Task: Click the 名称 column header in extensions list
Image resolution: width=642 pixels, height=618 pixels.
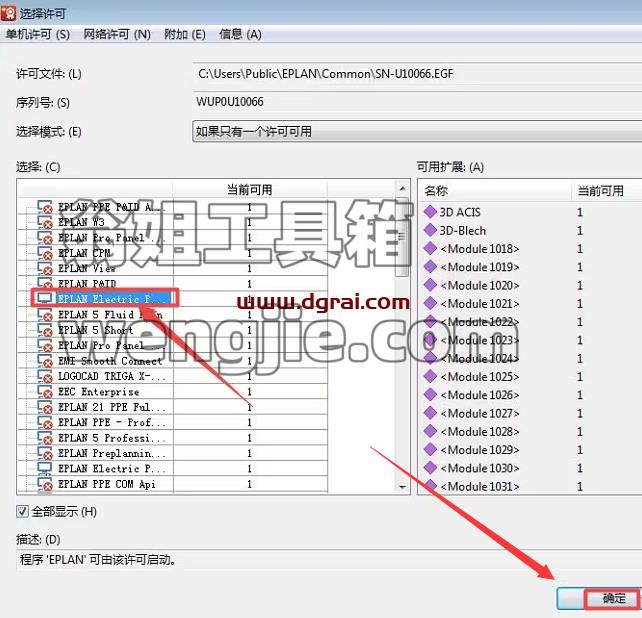Action: 495,191
